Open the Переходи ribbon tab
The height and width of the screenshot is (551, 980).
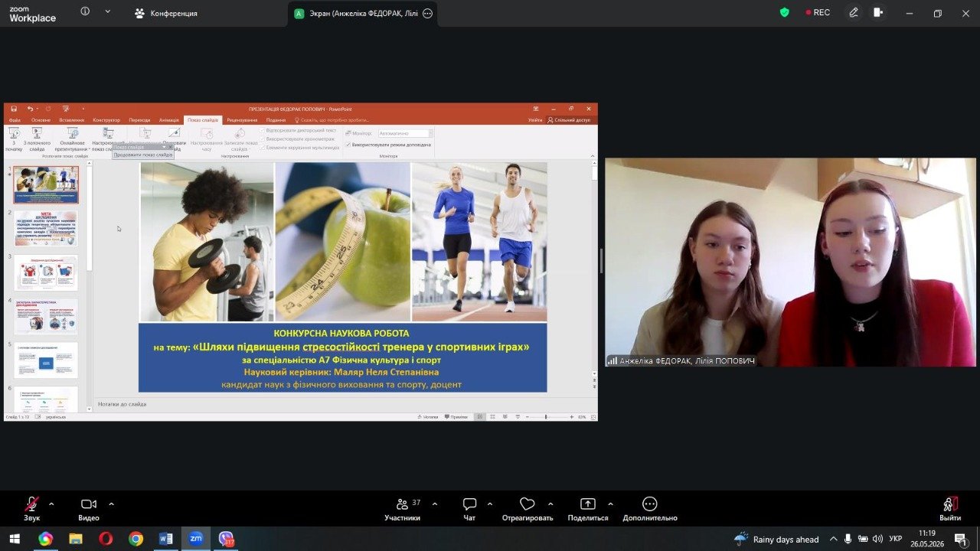pyautogui.click(x=139, y=120)
